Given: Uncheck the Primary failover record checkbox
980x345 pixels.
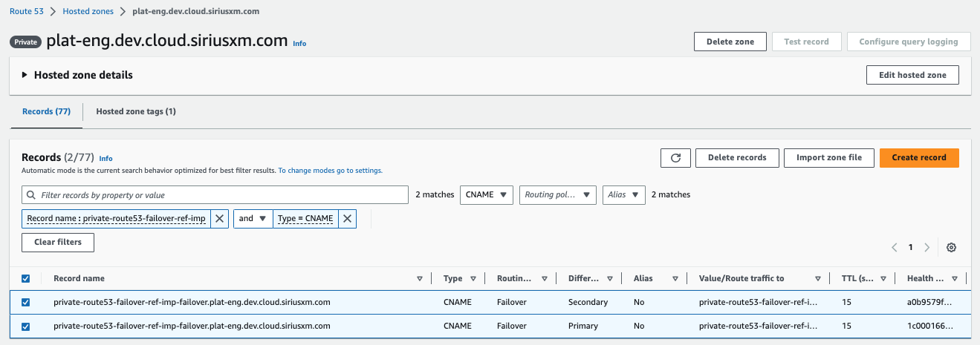Looking at the screenshot, I should click(x=26, y=326).
